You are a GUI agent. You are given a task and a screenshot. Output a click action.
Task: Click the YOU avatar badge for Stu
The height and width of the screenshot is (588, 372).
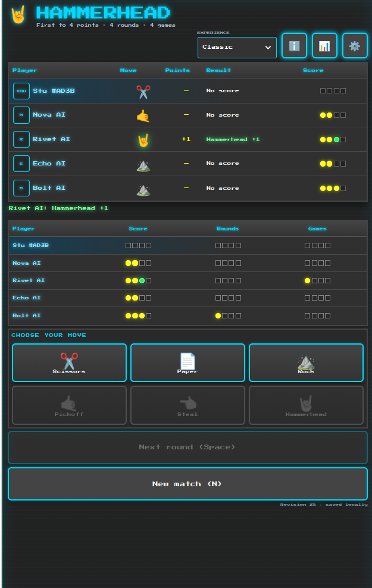(21, 90)
